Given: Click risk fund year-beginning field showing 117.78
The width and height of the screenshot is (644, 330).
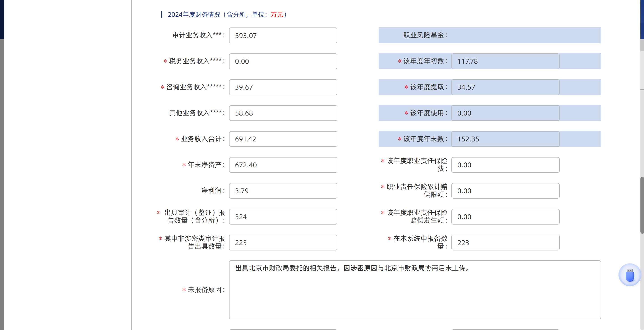Looking at the screenshot, I should [505, 61].
